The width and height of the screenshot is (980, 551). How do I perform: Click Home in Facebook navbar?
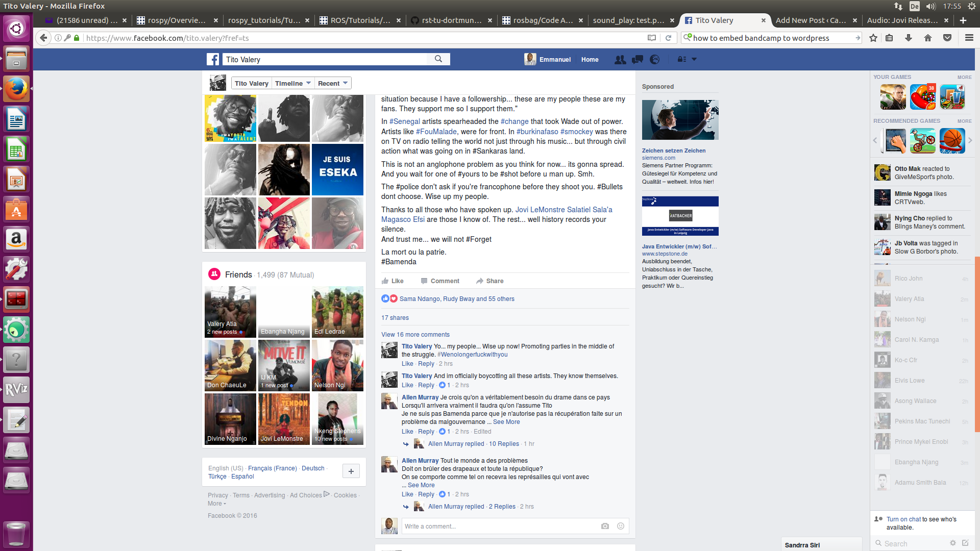coord(590,60)
